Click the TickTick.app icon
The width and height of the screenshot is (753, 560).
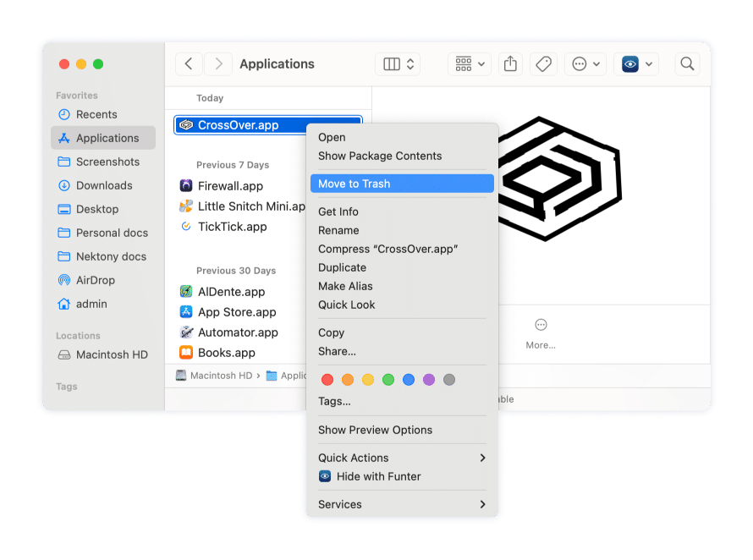pyautogui.click(x=186, y=226)
